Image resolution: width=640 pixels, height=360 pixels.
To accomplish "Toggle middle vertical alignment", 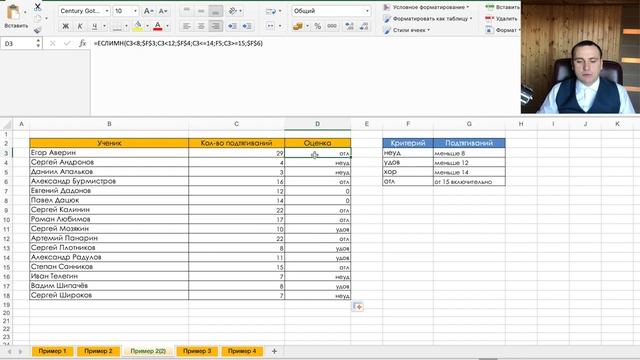I will coord(201,11).
